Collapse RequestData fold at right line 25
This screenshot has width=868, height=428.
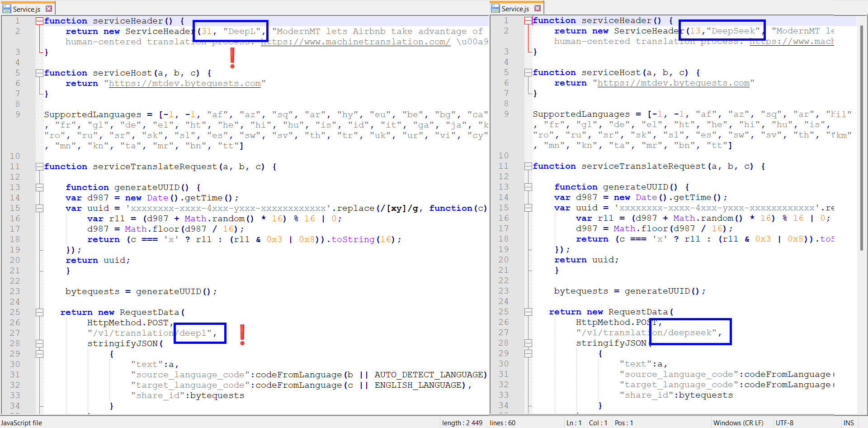coord(528,312)
